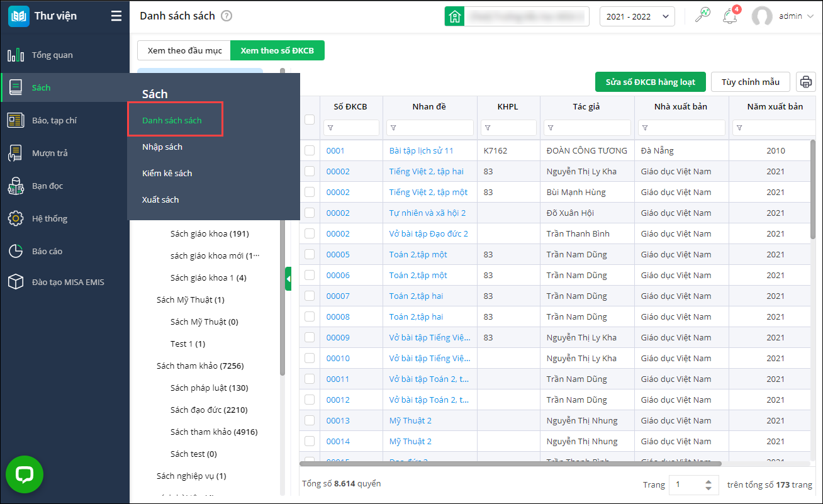Image resolution: width=823 pixels, height=504 pixels.
Task: Click Năm xuất bản filter funnel
Action: pos(740,128)
